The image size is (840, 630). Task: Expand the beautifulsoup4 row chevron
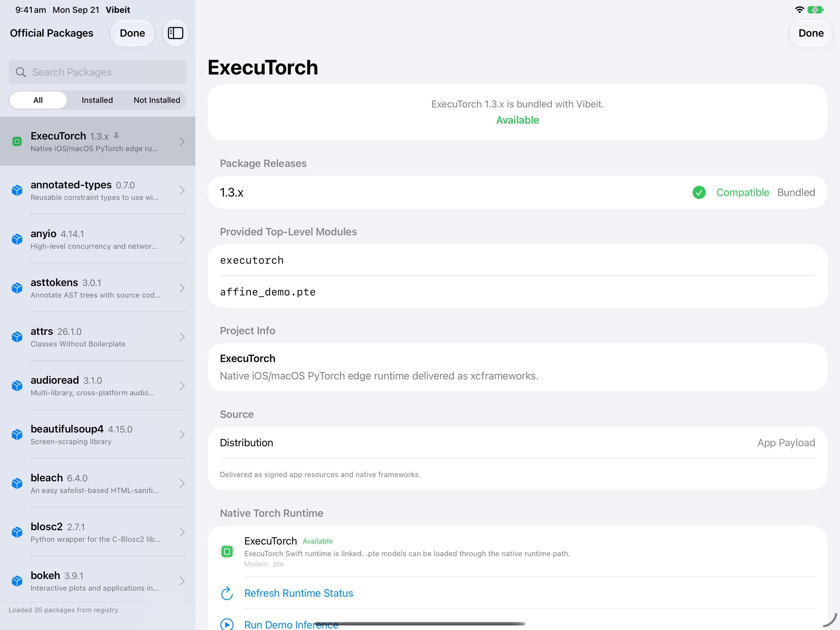[182, 434]
